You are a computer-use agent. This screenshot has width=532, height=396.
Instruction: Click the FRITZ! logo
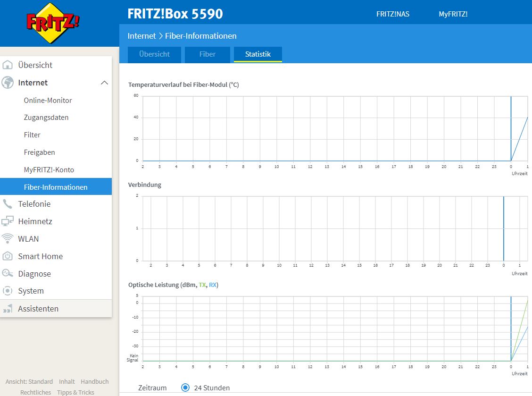pyautogui.click(x=53, y=23)
